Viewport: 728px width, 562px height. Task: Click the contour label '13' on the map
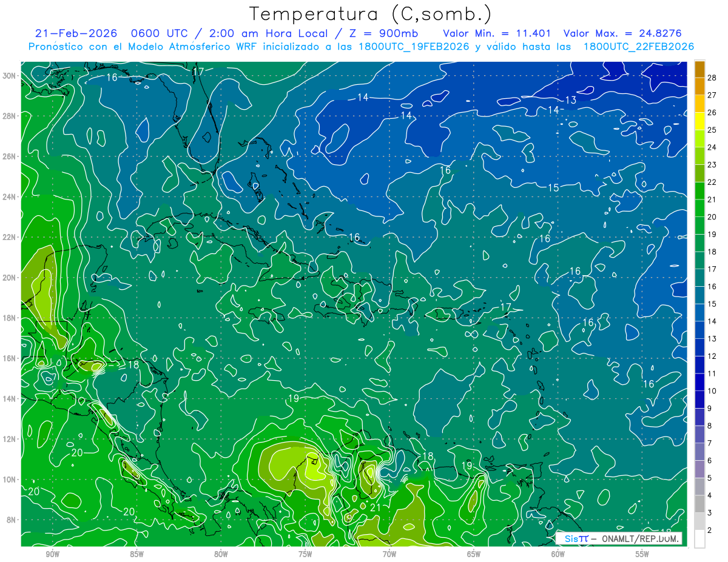point(571,100)
